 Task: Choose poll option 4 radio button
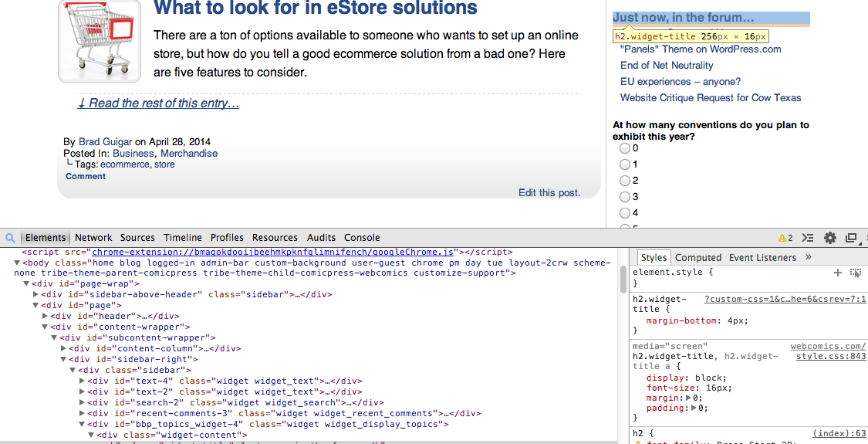[x=625, y=213]
